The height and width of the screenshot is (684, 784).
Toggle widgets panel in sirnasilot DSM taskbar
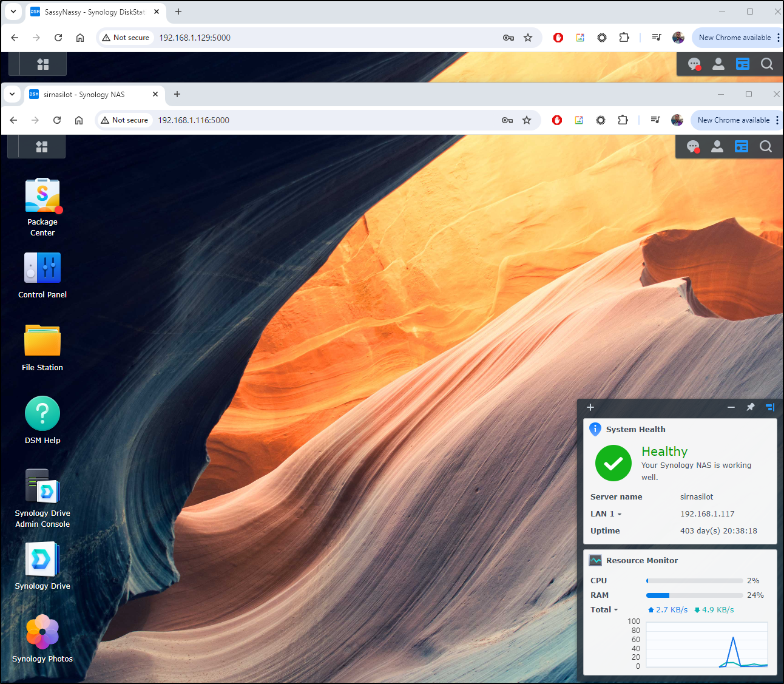click(742, 146)
